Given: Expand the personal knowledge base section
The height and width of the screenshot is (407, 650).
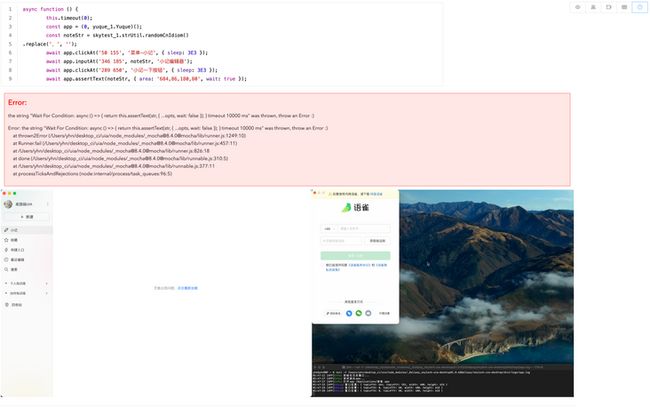Looking at the screenshot, I should (x=6, y=283).
